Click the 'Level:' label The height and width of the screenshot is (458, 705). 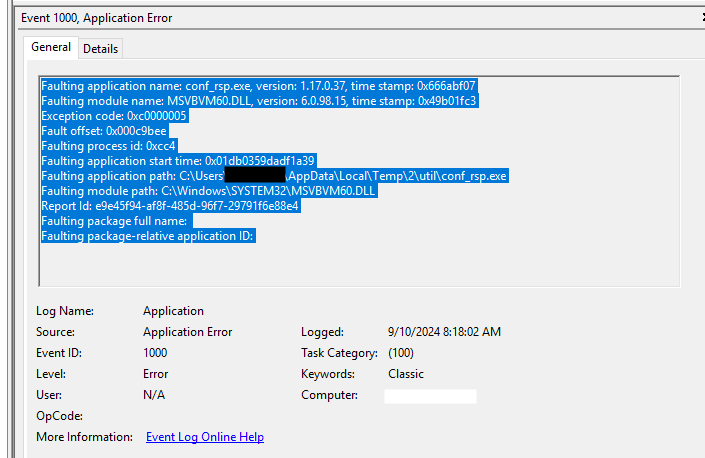(x=51, y=374)
